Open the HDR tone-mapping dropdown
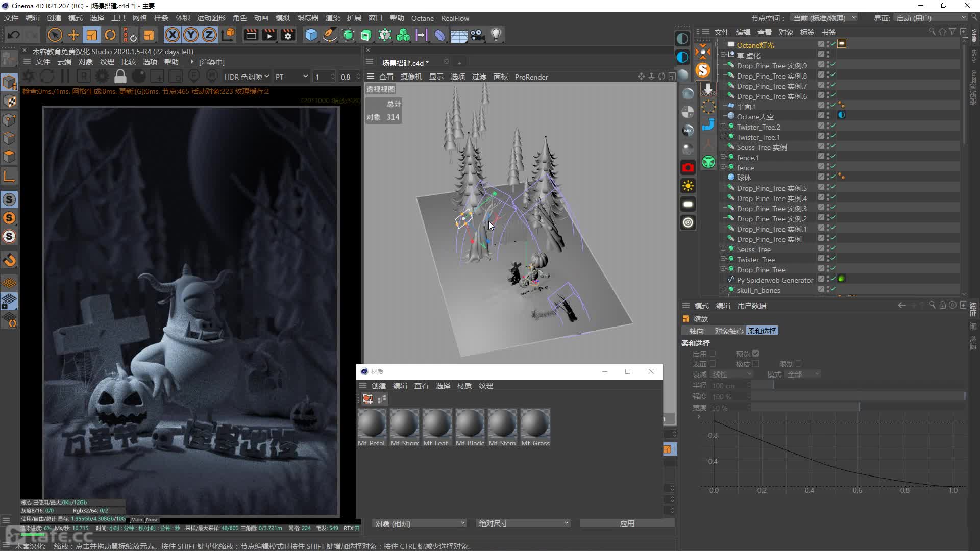Viewport: 980px width, 551px height. tap(247, 77)
